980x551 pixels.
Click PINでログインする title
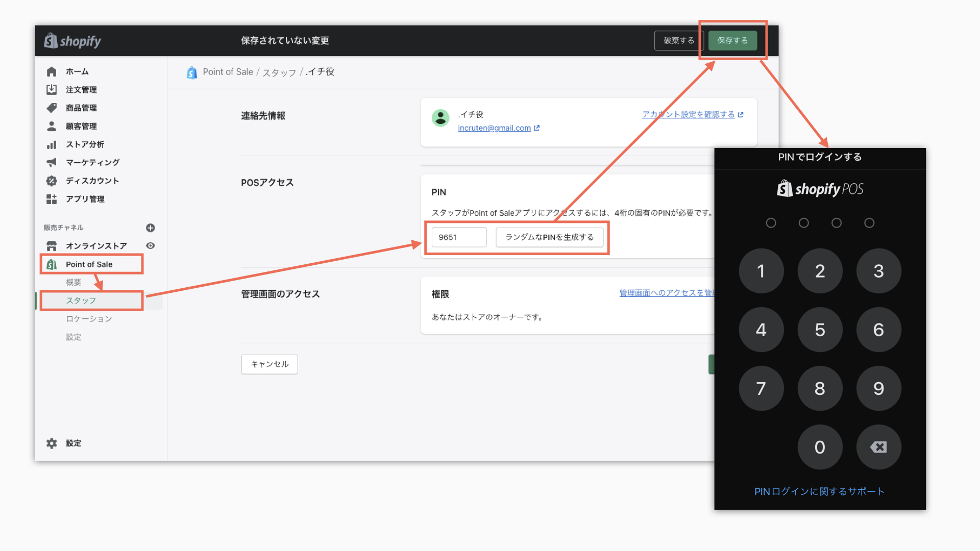coord(820,157)
